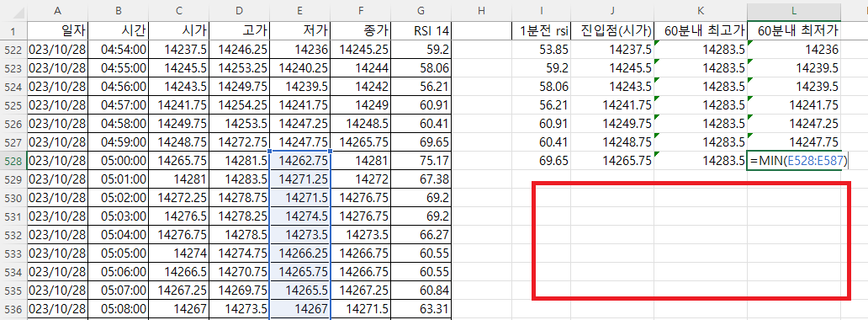Screen dimensions: 868x320
Task: Select cell 14265.75 in column J
Action: tap(612, 160)
